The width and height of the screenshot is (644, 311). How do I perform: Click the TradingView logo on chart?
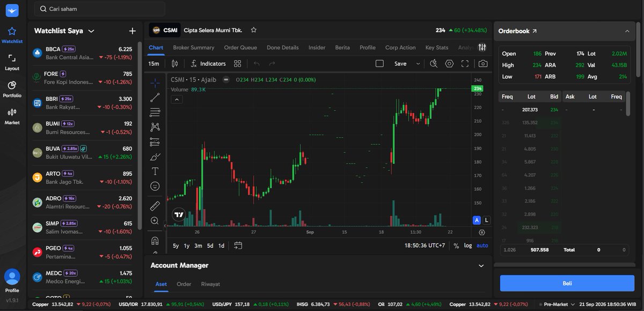179,214
